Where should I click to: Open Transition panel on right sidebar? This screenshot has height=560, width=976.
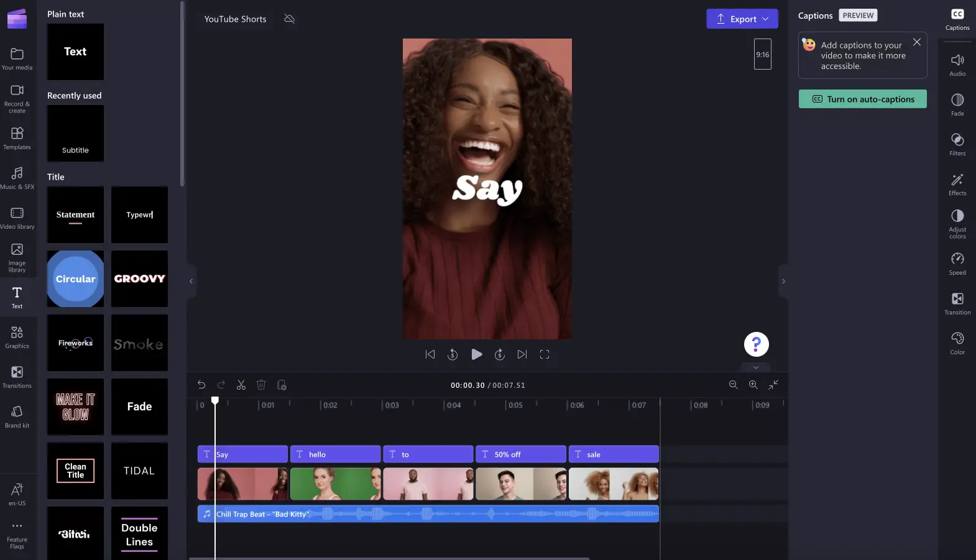click(957, 303)
